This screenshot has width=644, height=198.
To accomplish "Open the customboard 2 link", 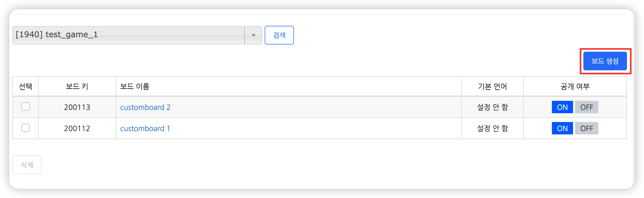I will (x=145, y=107).
